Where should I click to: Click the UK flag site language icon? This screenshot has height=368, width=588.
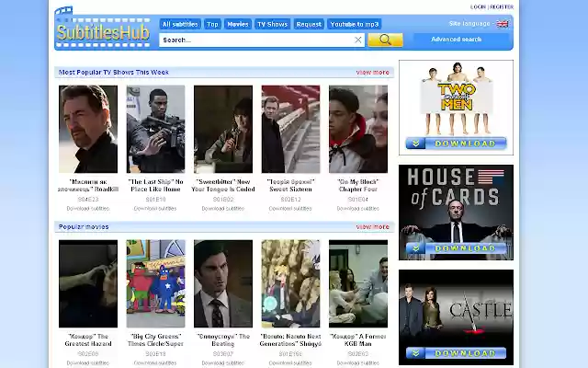pyautogui.click(x=503, y=24)
